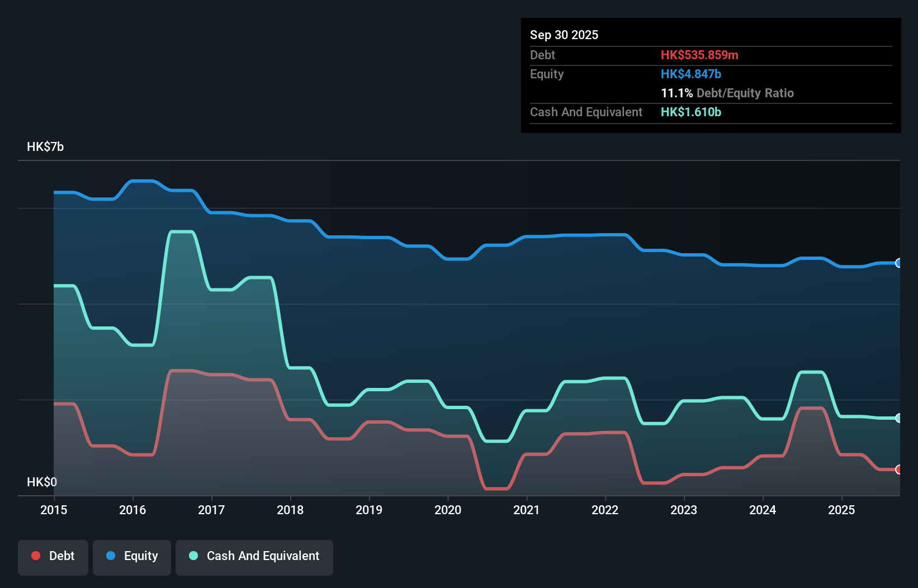Image resolution: width=918 pixels, height=588 pixels.
Task: Click the HK$7b axis label
Action: 45,147
